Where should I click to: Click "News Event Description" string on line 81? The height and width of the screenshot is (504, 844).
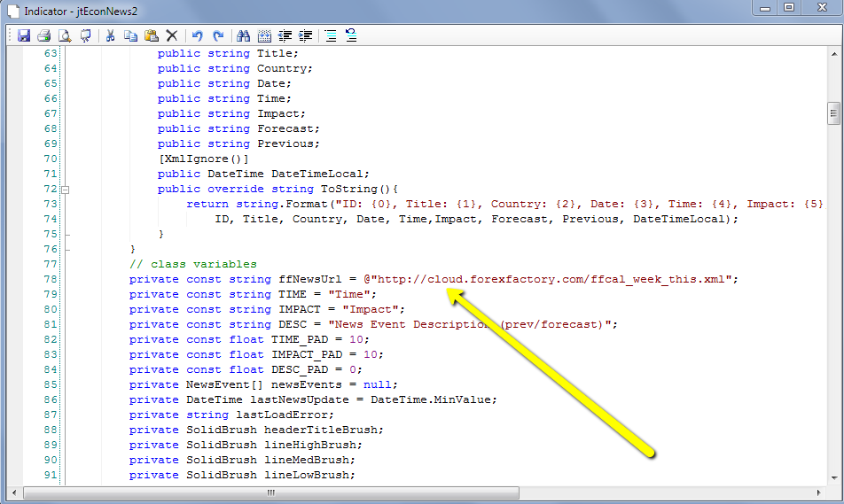411,324
